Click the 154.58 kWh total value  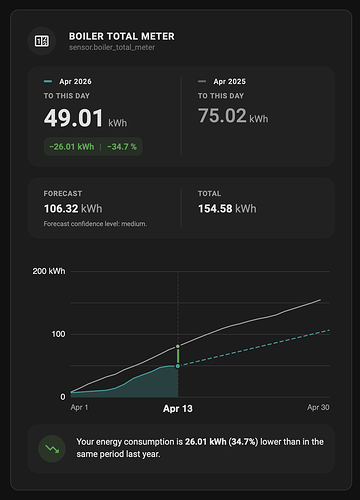click(x=227, y=209)
